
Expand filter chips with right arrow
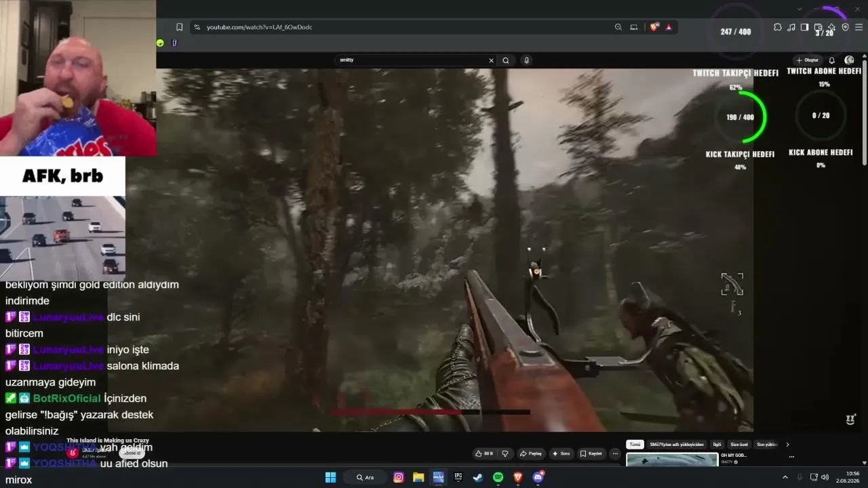pos(787,445)
